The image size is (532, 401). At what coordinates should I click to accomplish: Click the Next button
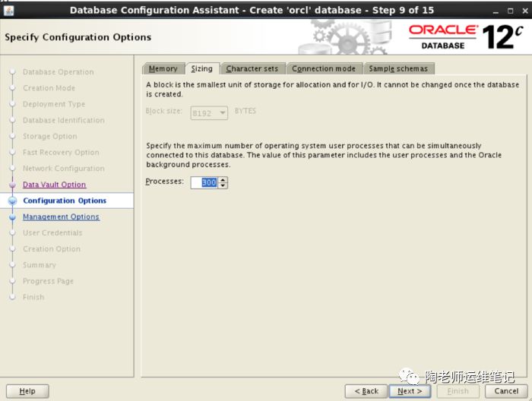(x=410, y=391)
